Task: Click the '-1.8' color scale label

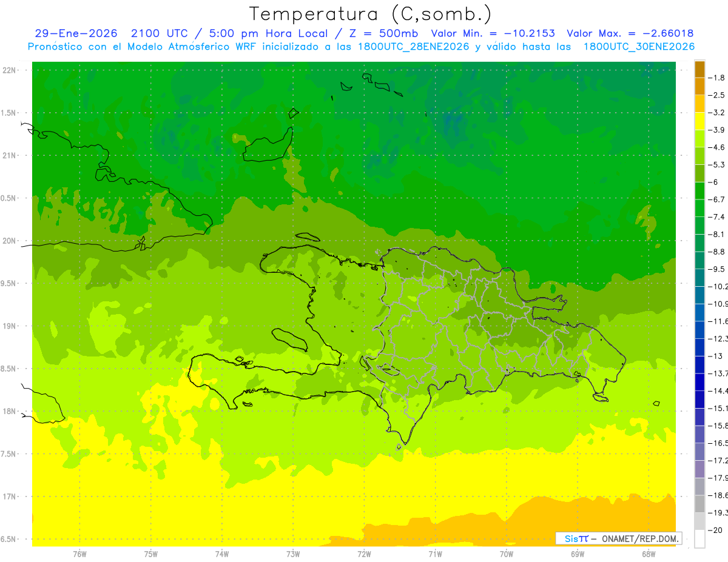Action: pos(716,78)
